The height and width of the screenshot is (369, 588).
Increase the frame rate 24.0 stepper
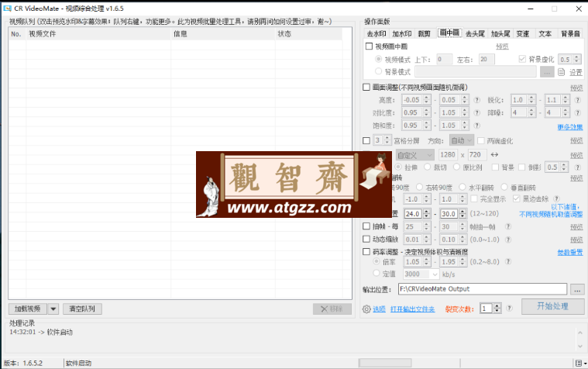point(427,212)
